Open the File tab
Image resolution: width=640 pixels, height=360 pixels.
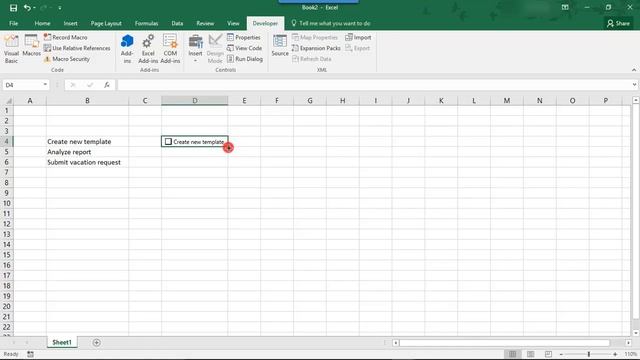tap(13, 23)
